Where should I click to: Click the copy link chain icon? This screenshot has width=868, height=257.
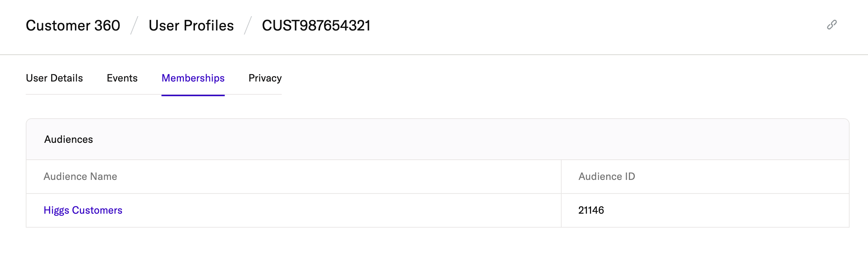coord(832,25)
